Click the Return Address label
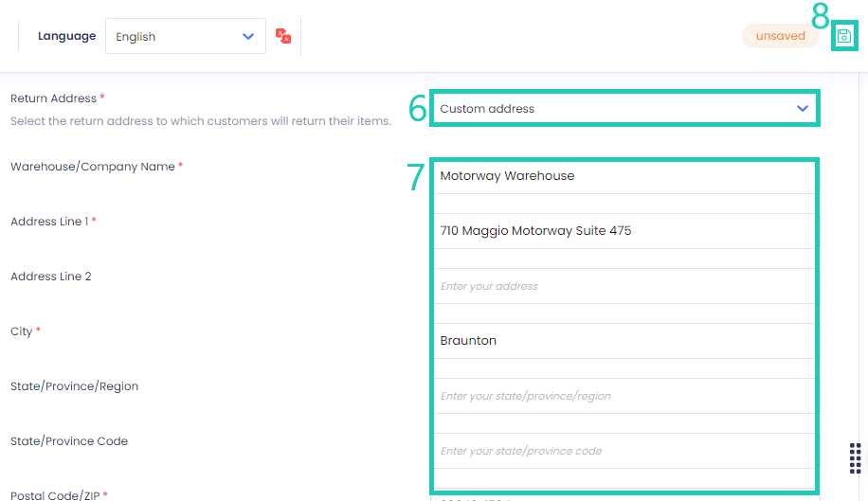The width and height of the screenshot is (868, 501). 53,98
